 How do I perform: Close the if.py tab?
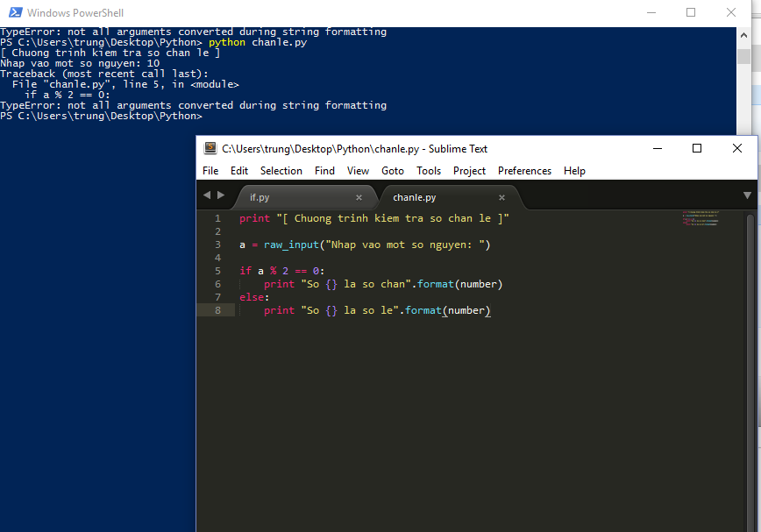tap(359, 198)
